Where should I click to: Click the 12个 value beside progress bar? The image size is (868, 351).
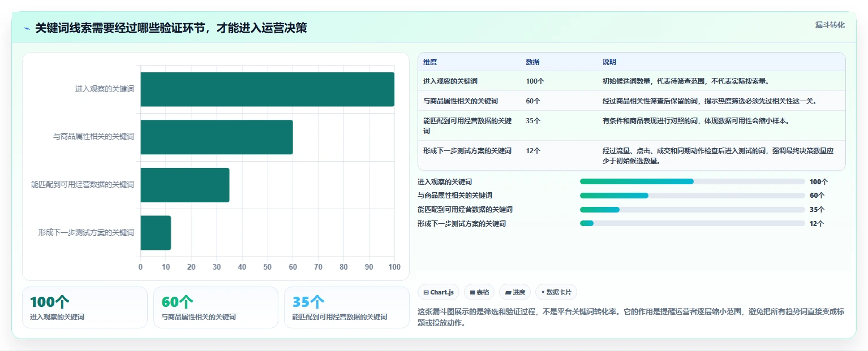(x=817, y=224)
